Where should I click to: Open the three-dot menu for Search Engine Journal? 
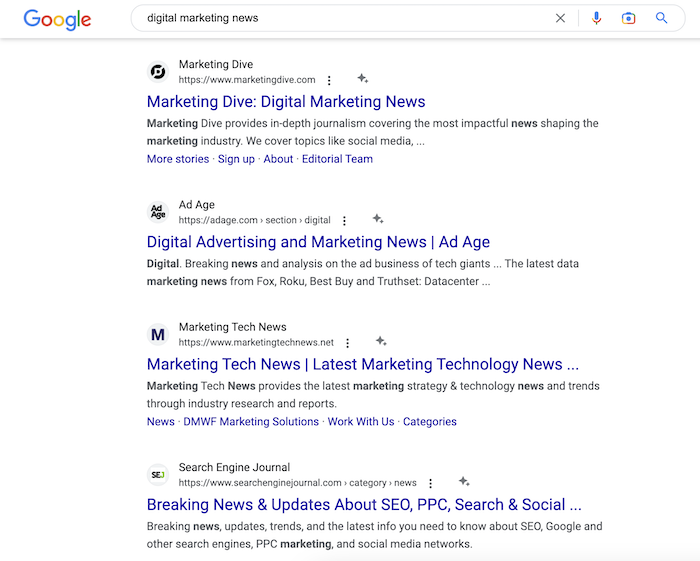pyautogui.click(x=430, y=483)
